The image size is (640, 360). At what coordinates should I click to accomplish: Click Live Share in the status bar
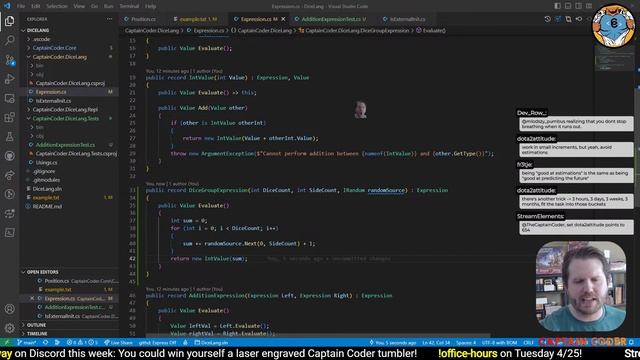click(x=118, y=343)
